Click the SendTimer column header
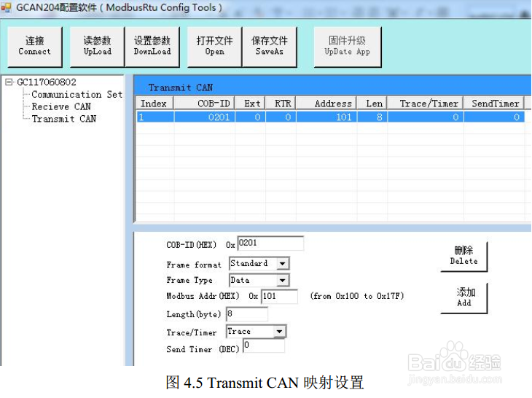 coord(494,104)
